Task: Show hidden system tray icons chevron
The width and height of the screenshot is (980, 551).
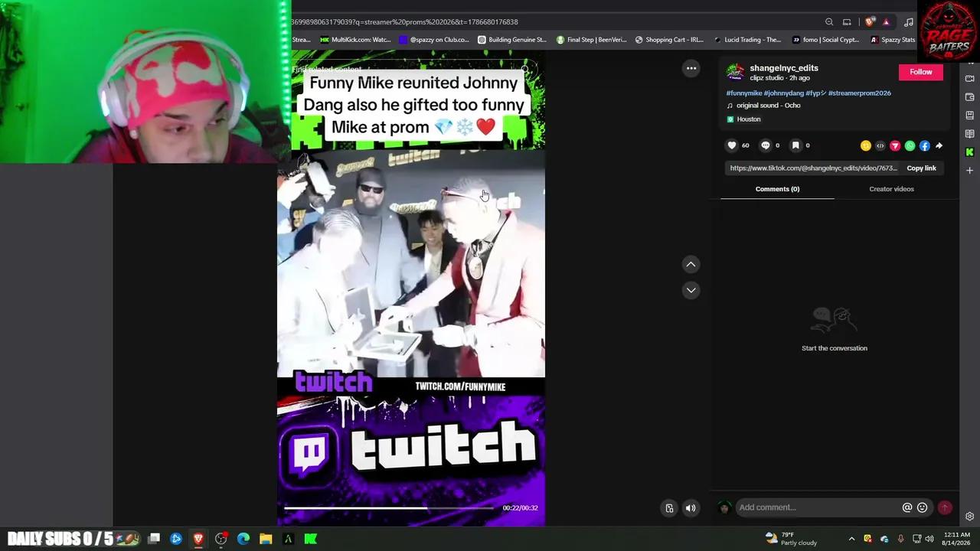Action: coord(851,539)
